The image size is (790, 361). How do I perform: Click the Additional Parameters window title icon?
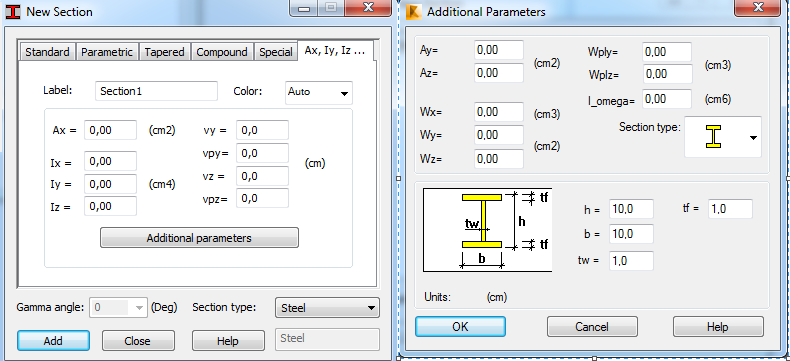[x=414, y=12]
